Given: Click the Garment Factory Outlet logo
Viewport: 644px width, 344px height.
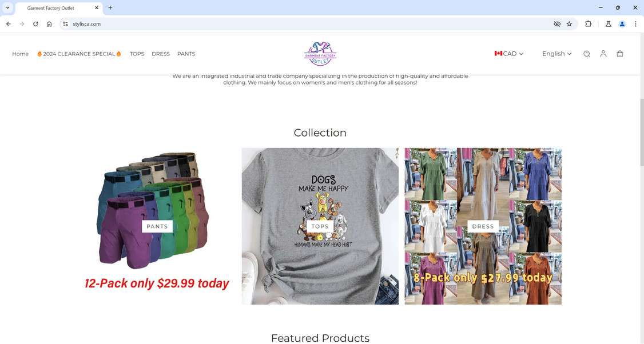Looking at the screenshot, I should pyautogui.click(x=320, y=54).
